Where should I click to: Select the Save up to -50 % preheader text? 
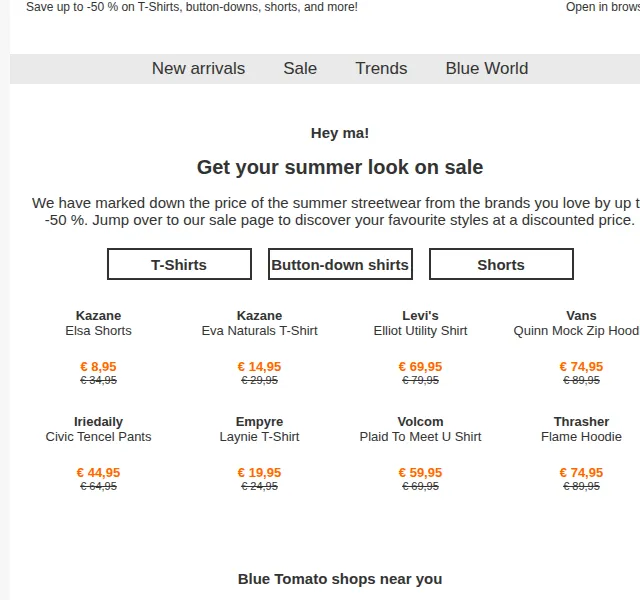pyautogui.click(x=192, y=7)
